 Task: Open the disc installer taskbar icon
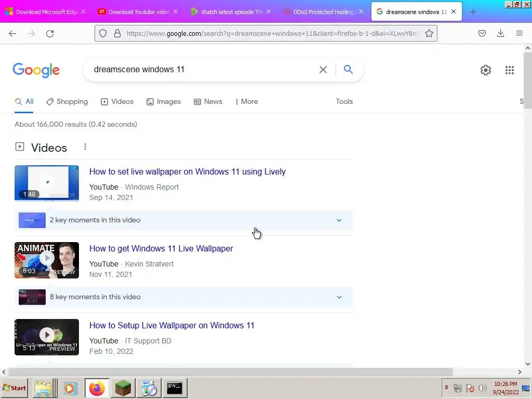coord(149,388)
